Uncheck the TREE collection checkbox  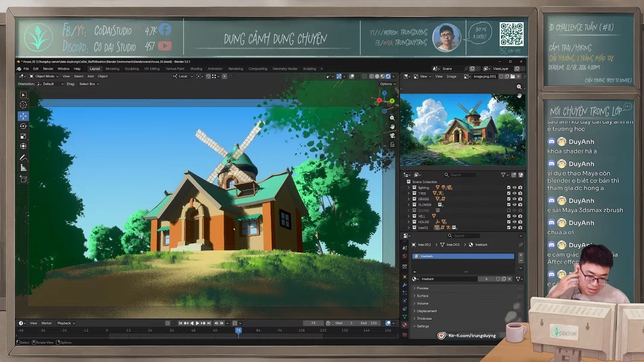[x=509, y=193]
